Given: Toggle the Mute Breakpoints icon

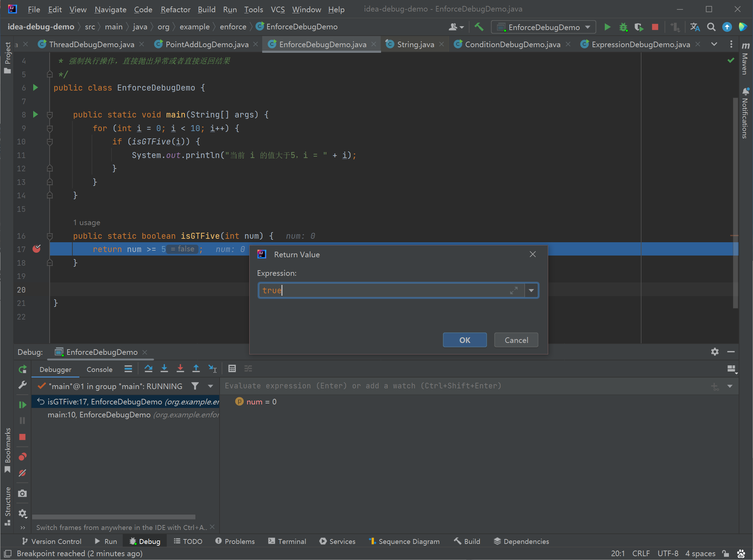Looking at the screenshot, I should 22,473.
